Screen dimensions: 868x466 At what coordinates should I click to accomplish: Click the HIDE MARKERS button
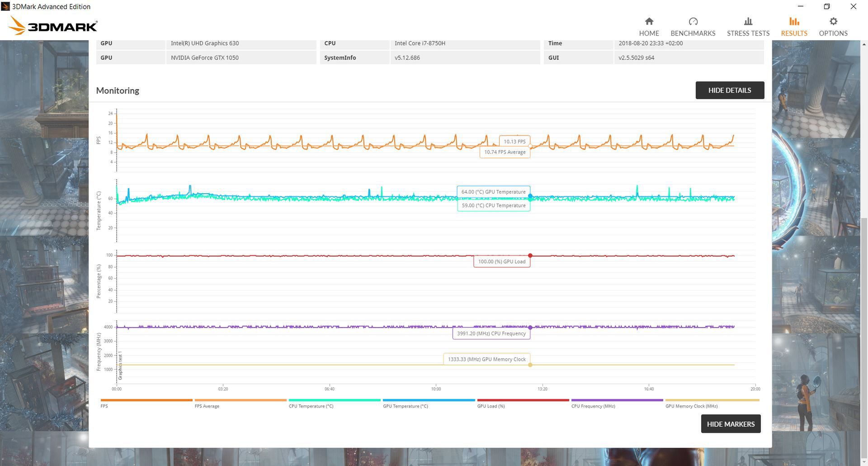pos(731,424)
